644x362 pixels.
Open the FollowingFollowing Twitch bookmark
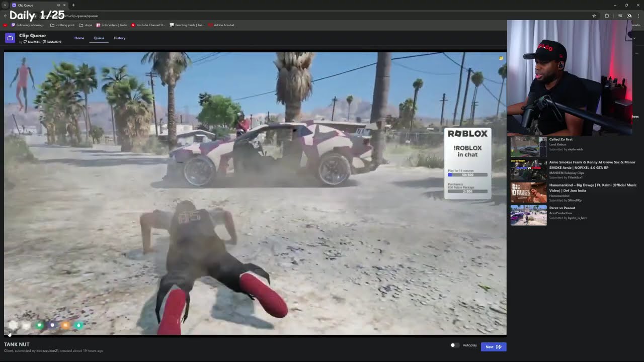(x=28, y=25)
